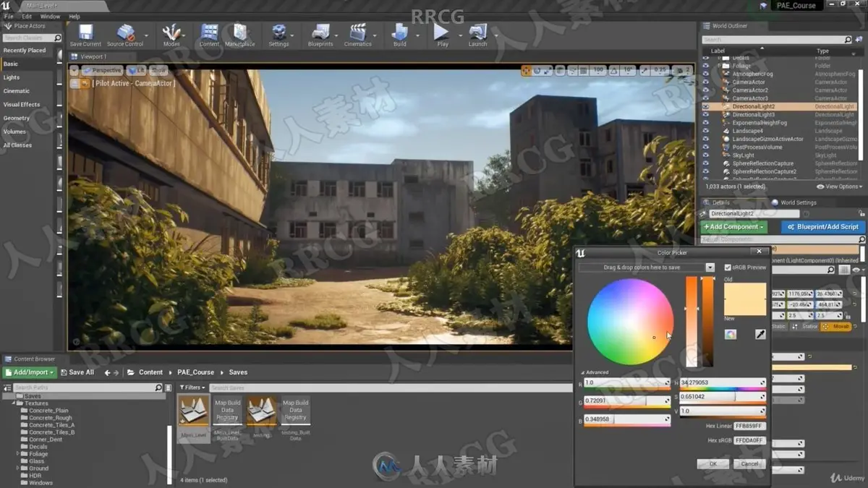Click the Saves breadcrumb in Content Browser
Screen dimensions: 868x488
pos(238,372)
